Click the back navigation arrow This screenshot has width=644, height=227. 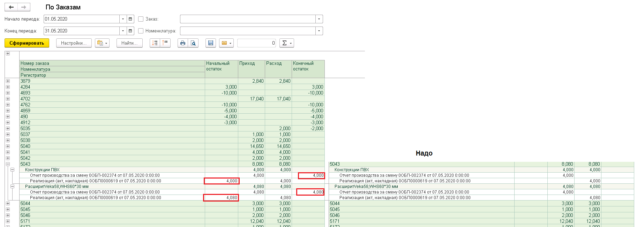(11, 7)
